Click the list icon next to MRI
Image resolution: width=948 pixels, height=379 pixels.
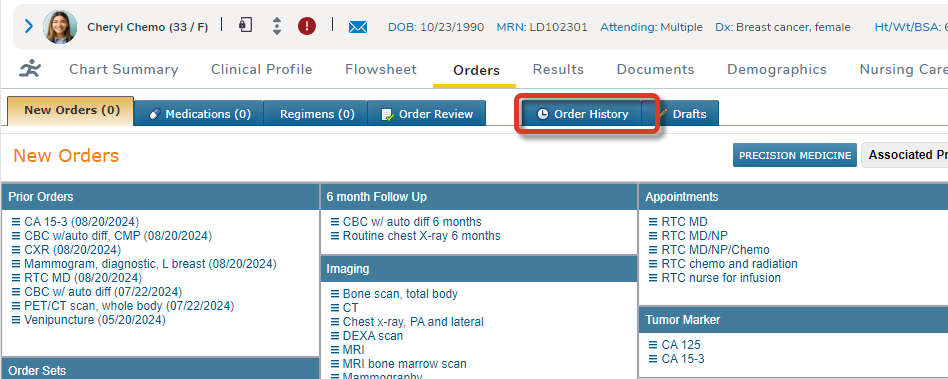pyautogui.click(x=335, y=350)
